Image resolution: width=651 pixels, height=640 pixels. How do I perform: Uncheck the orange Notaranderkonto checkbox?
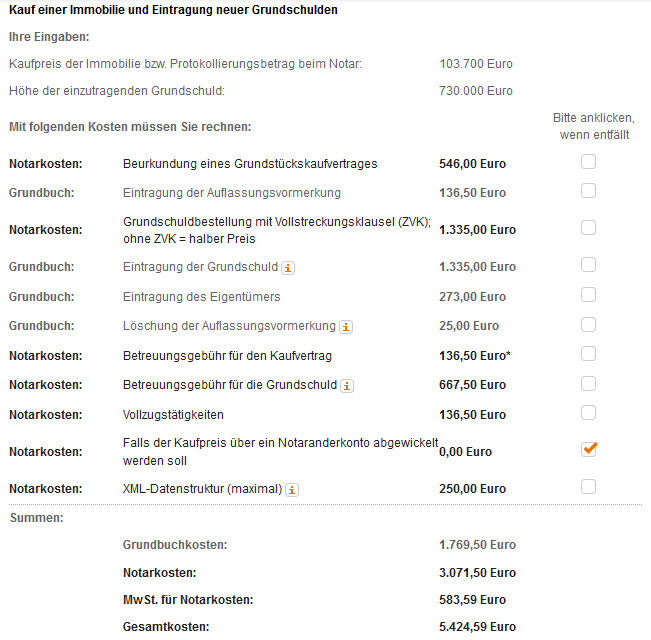589,450
